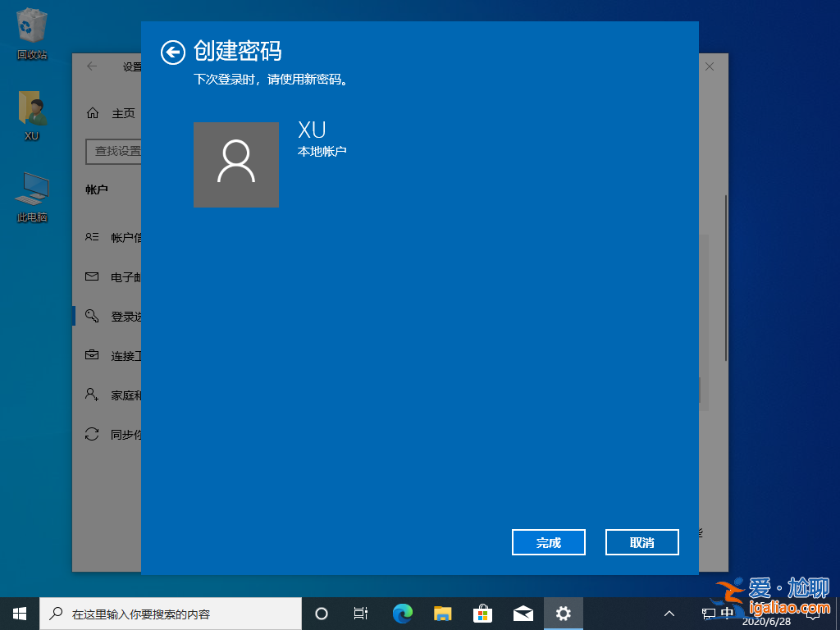Launch the Mail app from the taskbar
840x630 pixels.
point(522,613)
